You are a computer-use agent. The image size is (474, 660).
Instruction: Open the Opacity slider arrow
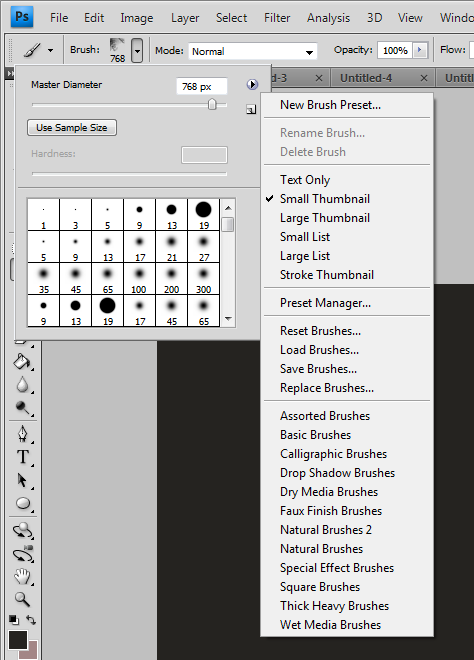[419, 50]
